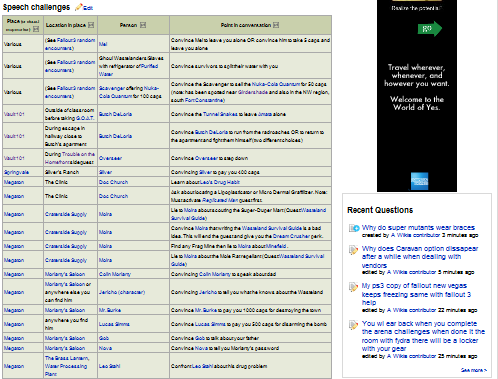Select the 'Recent Questions' heading
Screen dimensions: 498x379
tap(380, 210)
